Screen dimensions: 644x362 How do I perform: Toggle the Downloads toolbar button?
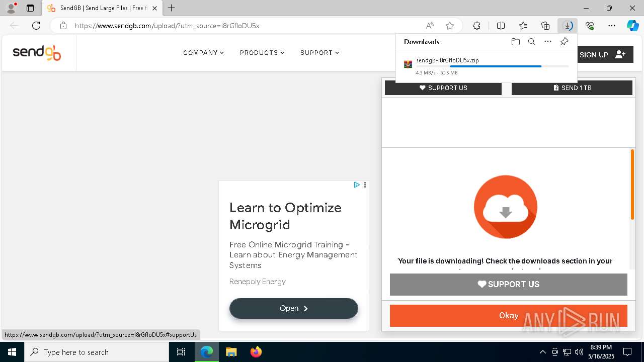click(568, 26)
